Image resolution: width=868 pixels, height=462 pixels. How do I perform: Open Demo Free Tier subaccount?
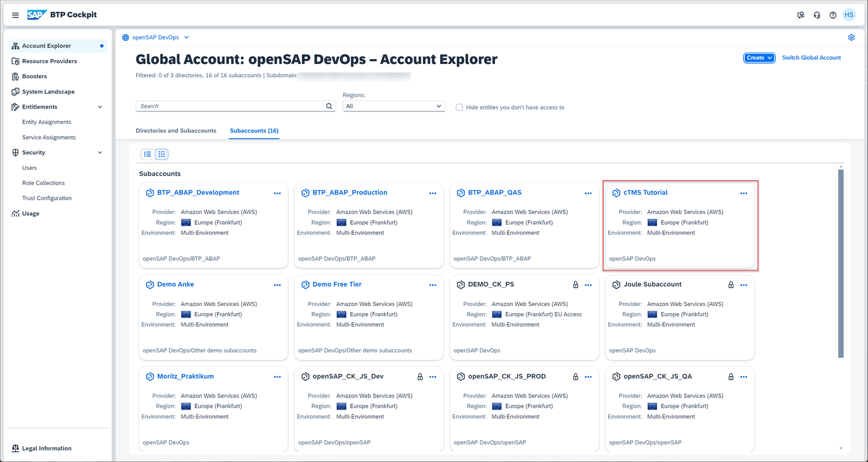[337, 284]
